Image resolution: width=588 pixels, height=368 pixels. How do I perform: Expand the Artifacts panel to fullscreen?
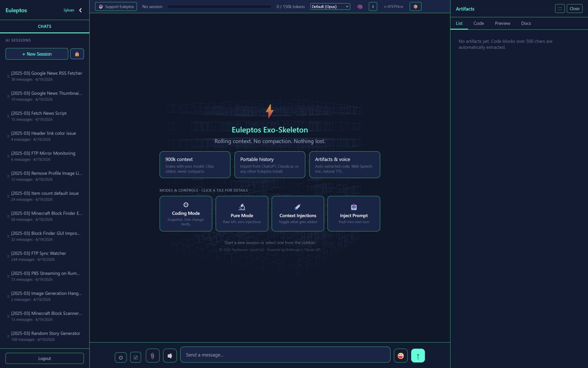point(560,8)
